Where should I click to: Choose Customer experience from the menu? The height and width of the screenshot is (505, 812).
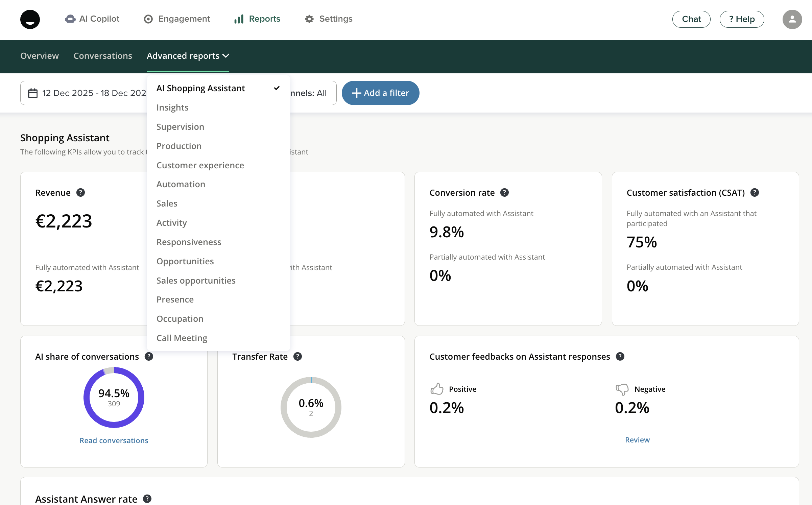pos(200,165)
